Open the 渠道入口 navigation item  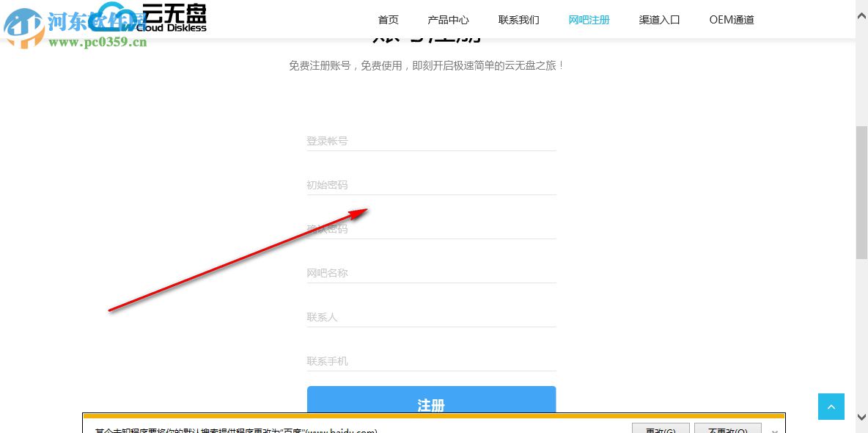coord(659,20)
